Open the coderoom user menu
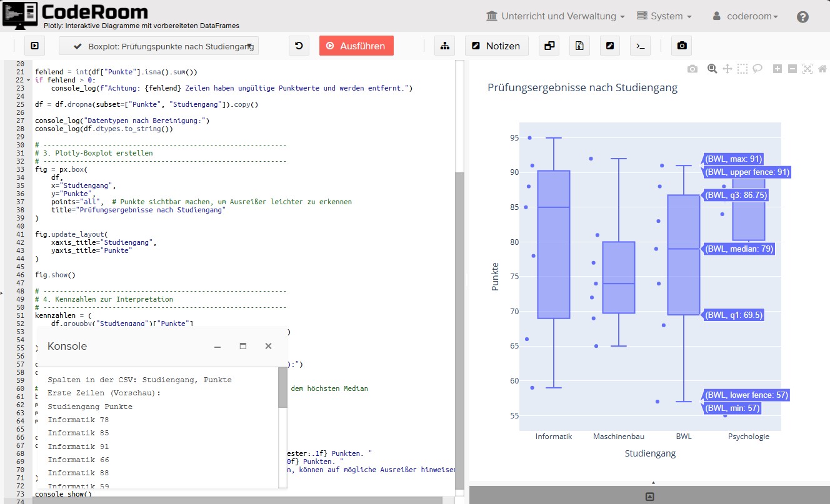This screenshot has height=504, width=830. coord(746,16)
